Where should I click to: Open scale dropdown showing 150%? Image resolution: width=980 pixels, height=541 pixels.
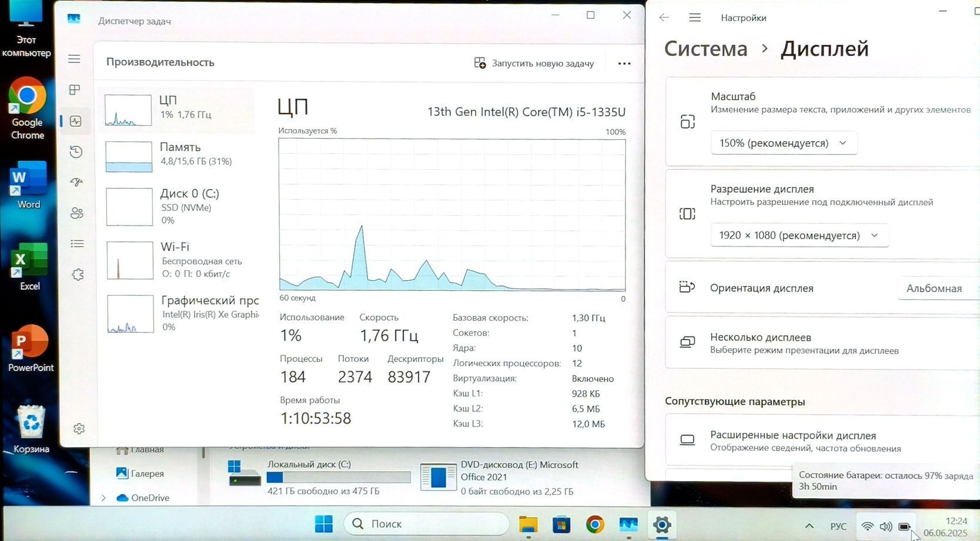coord(784,143)
